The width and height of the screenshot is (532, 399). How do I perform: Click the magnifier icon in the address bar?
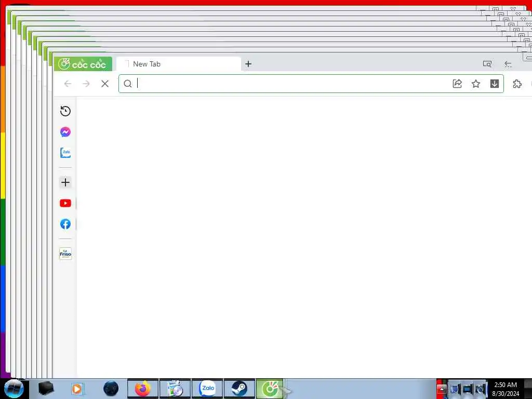(x=128, y=84)
